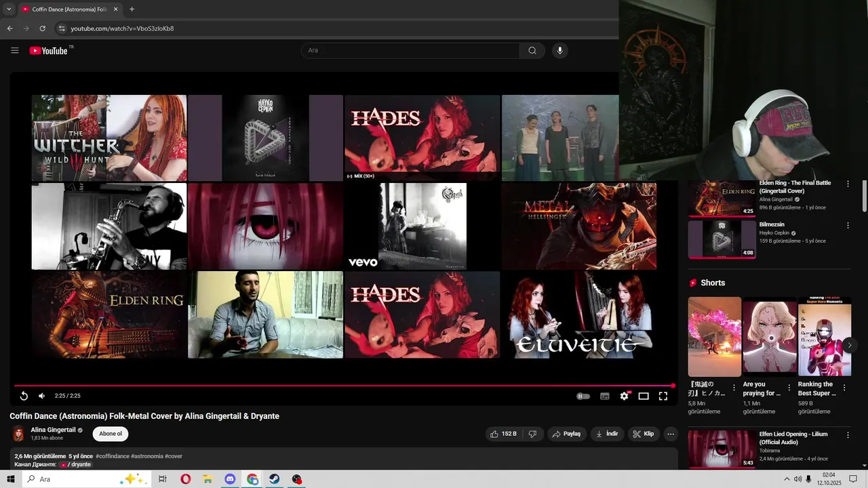This screenshot has width=868, height=488.
Task: Open Discord from the taskbar
Action: click(230, 479)
